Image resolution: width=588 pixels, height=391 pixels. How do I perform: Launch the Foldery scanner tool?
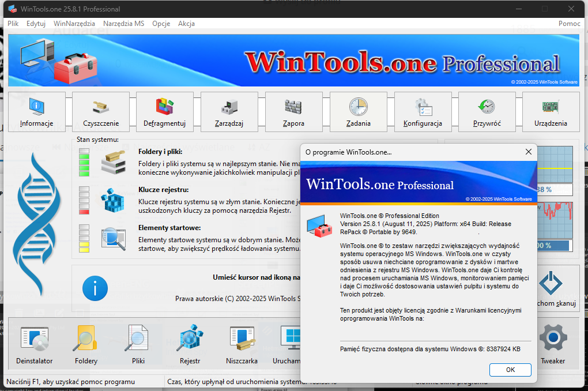[x=86, y=344]
